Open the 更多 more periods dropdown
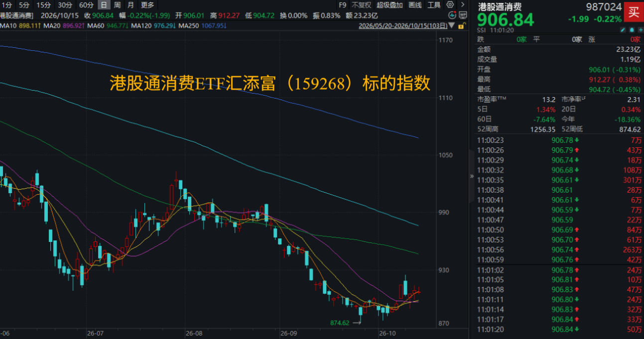The height and width of the screenshot is (339, 644). coord(147,5)
